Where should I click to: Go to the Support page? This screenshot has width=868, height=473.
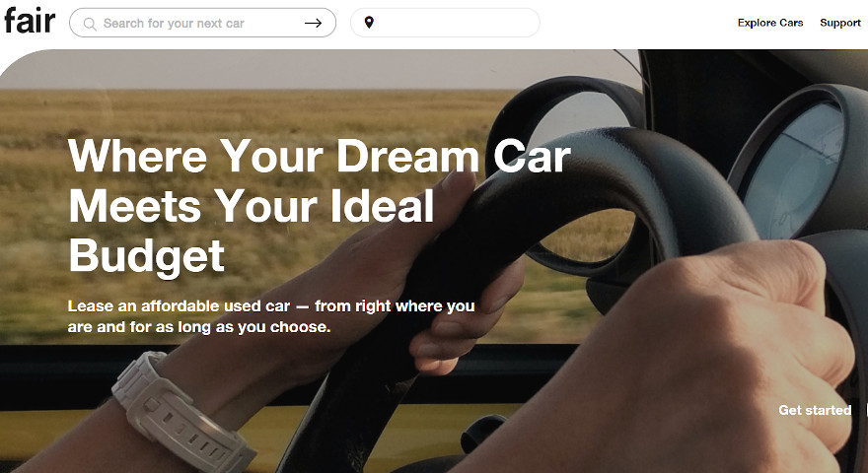pyautogui.click(x=839, y=23)
